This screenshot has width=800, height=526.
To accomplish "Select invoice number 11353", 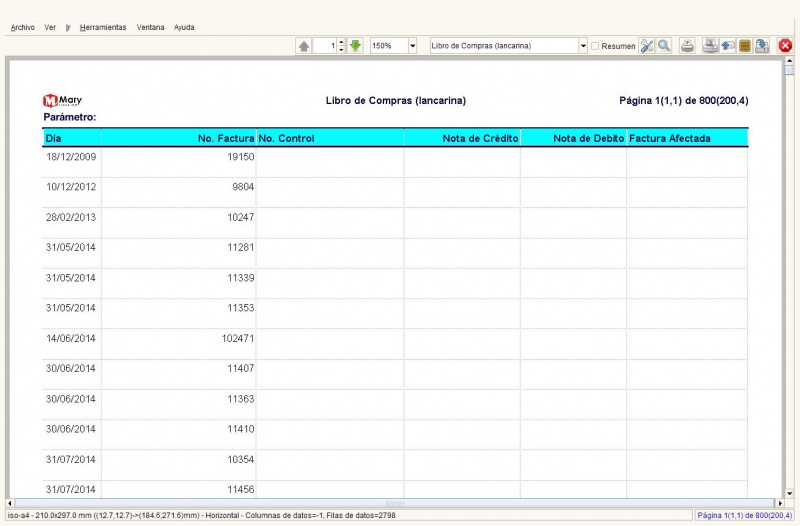I will [x=241, y=308].
